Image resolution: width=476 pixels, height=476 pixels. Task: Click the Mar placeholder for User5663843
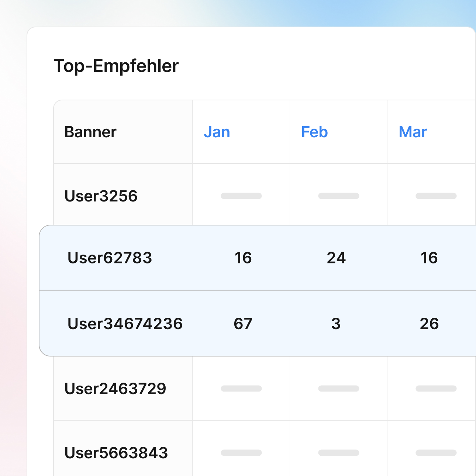pos(436,453)
